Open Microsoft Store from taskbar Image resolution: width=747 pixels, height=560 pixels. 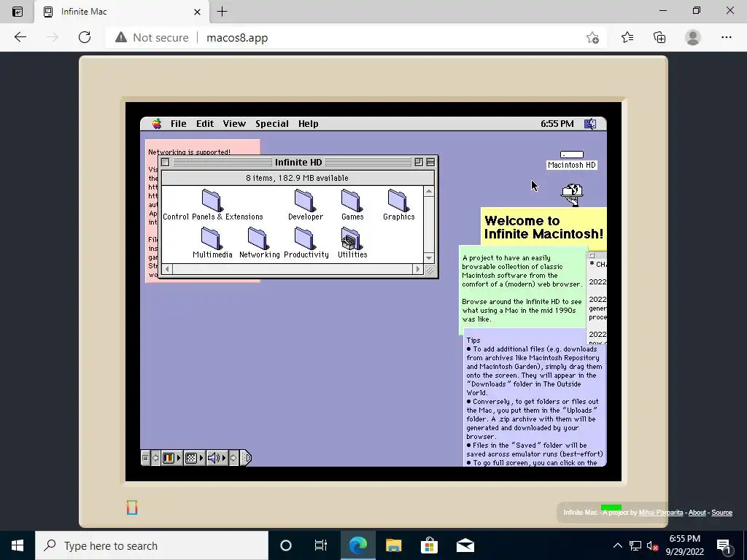[429, 545]
